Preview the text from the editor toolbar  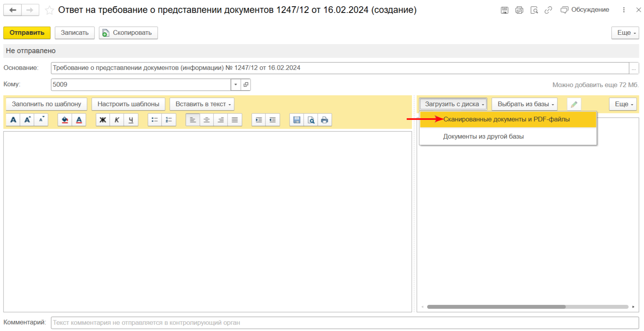[311, 120]
